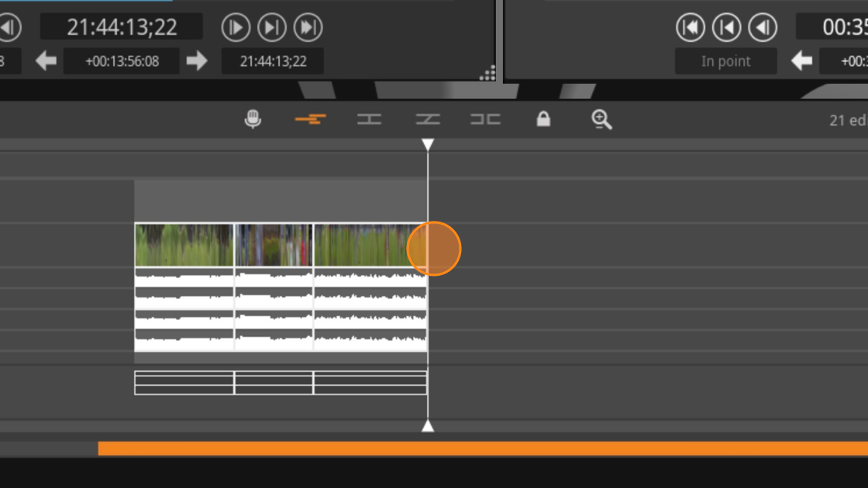868x488 pixels.
Task: Click the orange timeline scrollbar
Action: pos(483,448)
